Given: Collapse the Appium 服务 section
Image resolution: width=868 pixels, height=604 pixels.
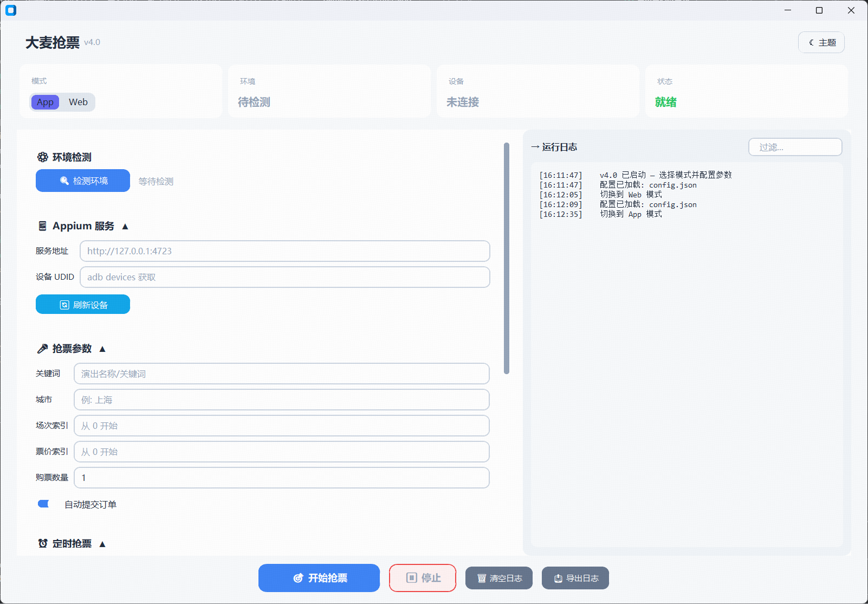Looking at the screenshot, I should [125, 227].
